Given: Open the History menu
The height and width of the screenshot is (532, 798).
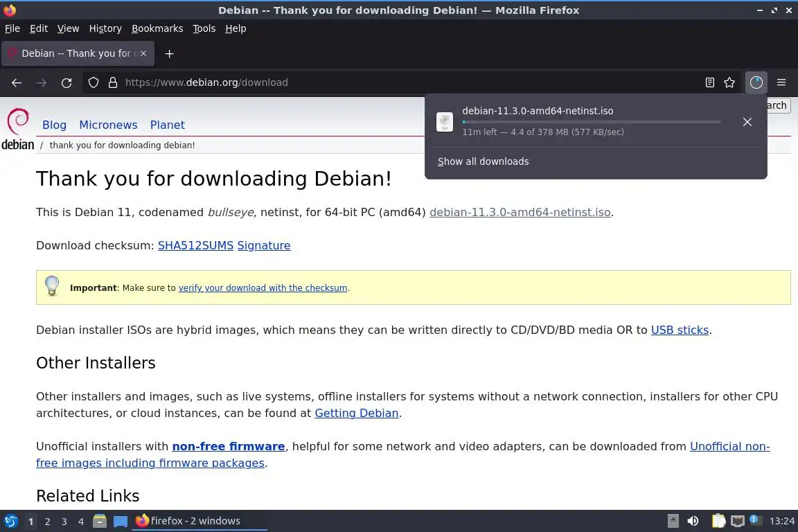Looking at the screenshot, I should [105, 28].
